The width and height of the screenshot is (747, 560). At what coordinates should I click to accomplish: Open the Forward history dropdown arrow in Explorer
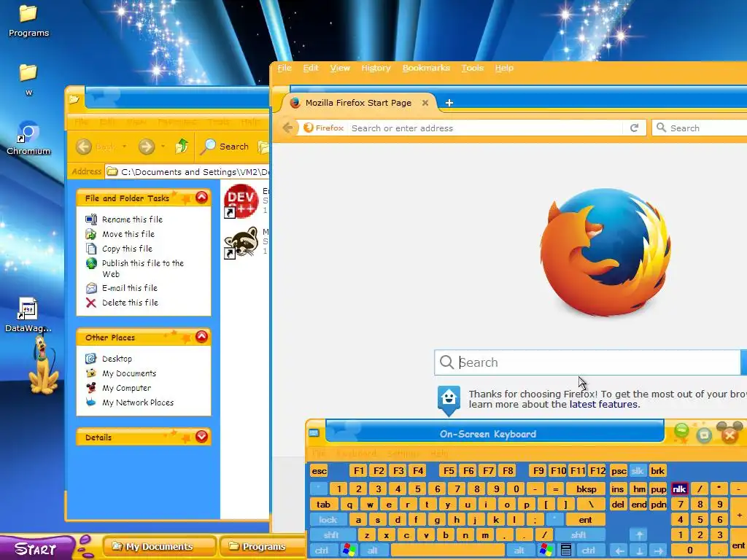coord(163,146)
